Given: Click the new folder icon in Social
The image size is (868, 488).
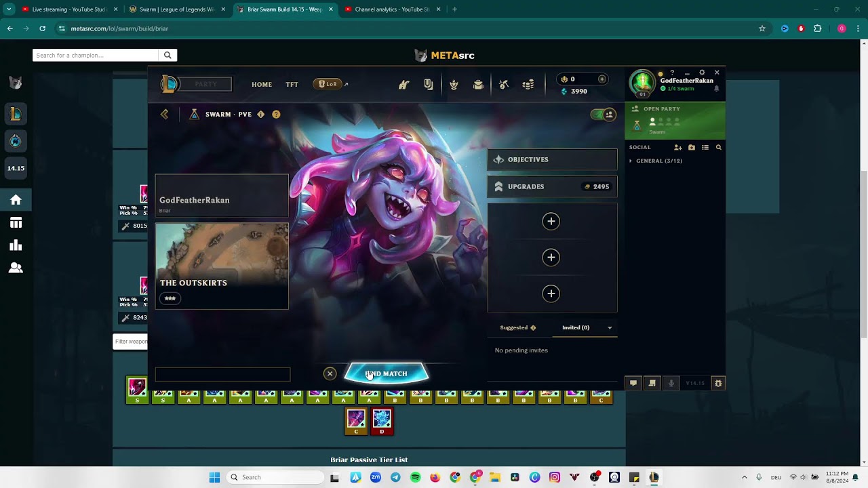Looking at the screenshot, I should [692, 147].
